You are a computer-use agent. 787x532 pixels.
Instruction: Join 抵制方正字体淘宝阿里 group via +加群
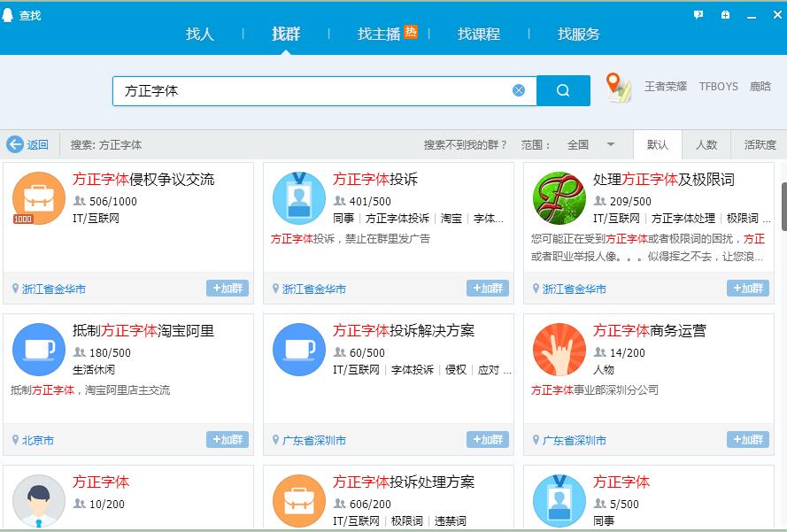point(228,440)
